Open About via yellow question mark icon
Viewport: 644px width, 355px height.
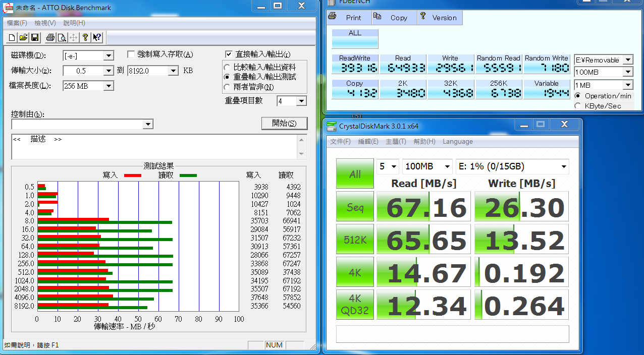pos(85,37)
